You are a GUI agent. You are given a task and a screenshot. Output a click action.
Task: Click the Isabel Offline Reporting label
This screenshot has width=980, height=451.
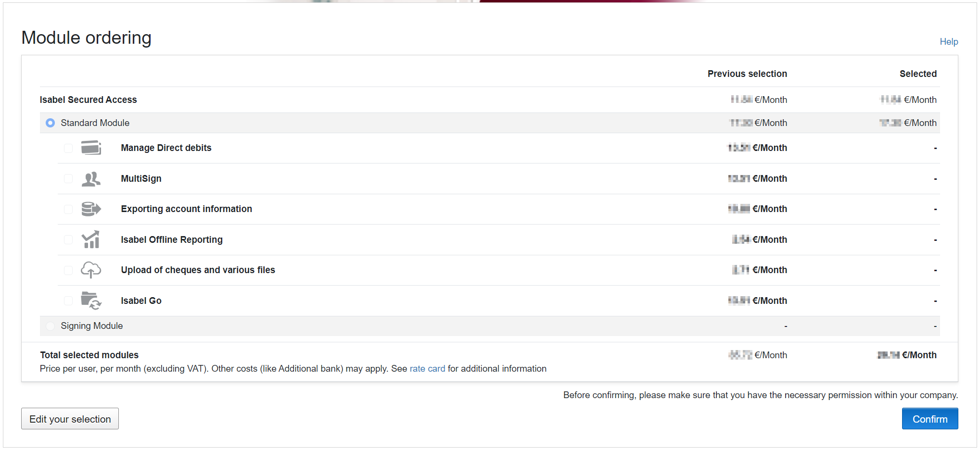pyautogui.click(x=171, y=239)
